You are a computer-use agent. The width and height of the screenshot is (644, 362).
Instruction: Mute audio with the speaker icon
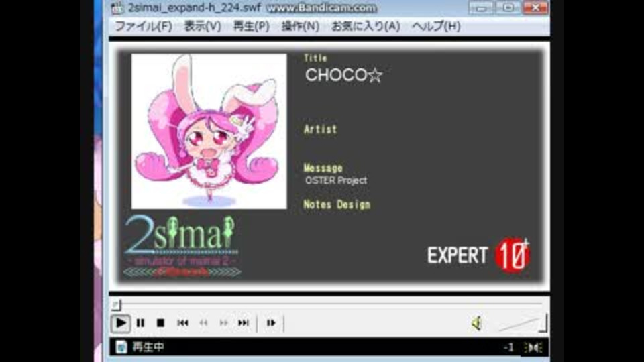(476, 324)
